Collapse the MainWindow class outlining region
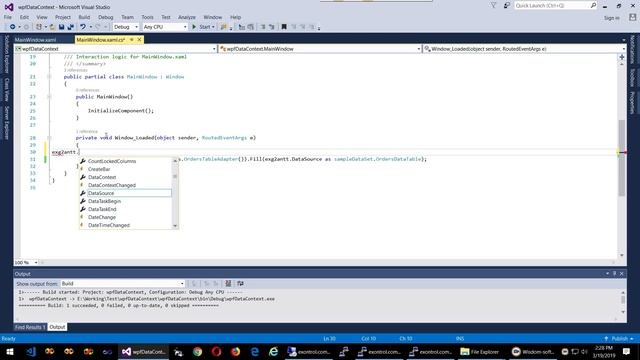 [49, 77]
